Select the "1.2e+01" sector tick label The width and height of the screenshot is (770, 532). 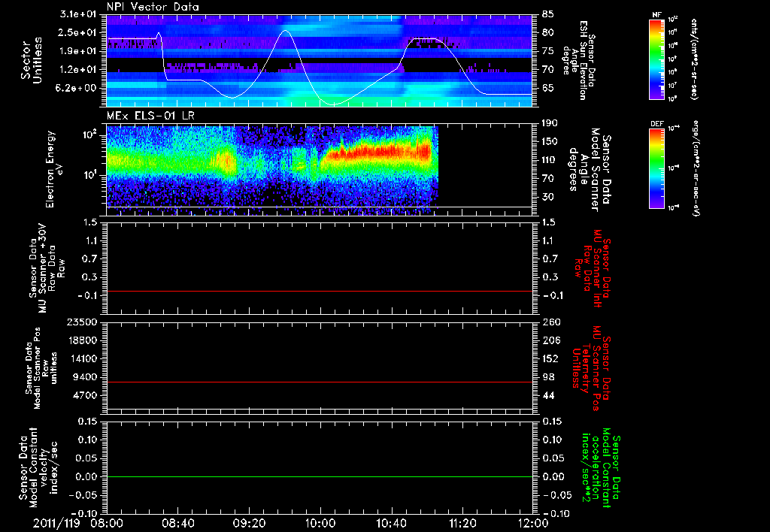tap(77, 70)
